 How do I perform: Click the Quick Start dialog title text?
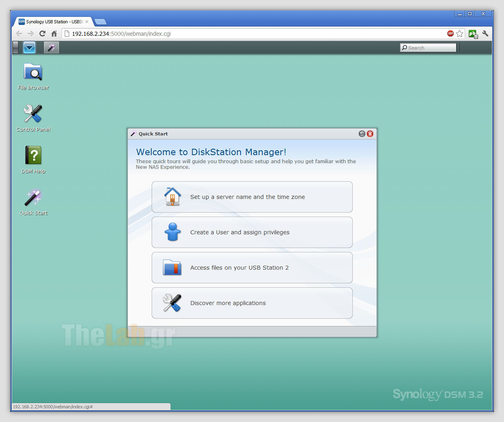coord(153,134)
